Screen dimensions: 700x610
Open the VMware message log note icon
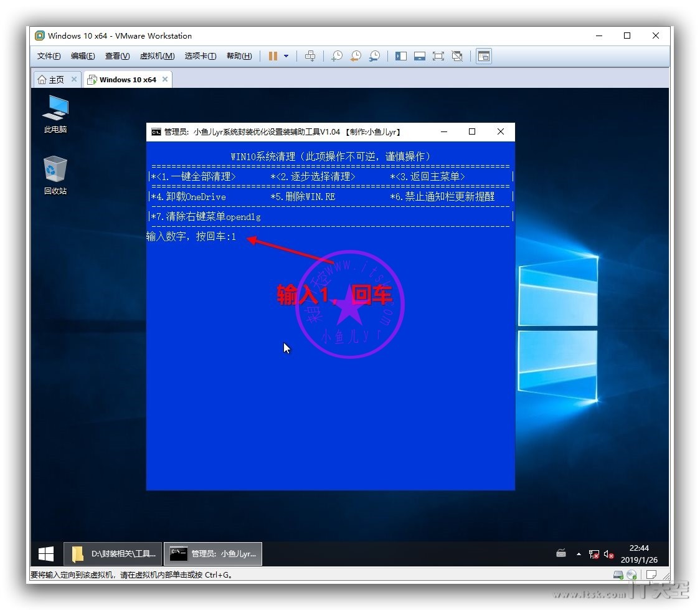(x=651, y=575)
